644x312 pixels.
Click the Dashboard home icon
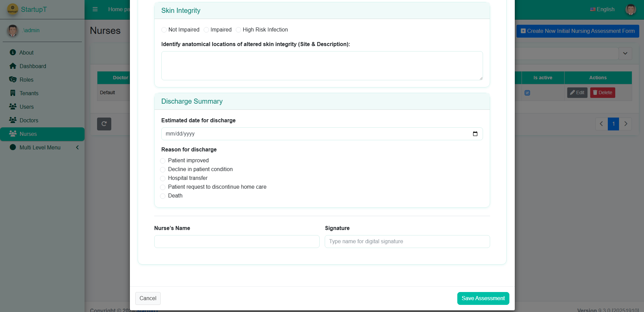point(13,66)
